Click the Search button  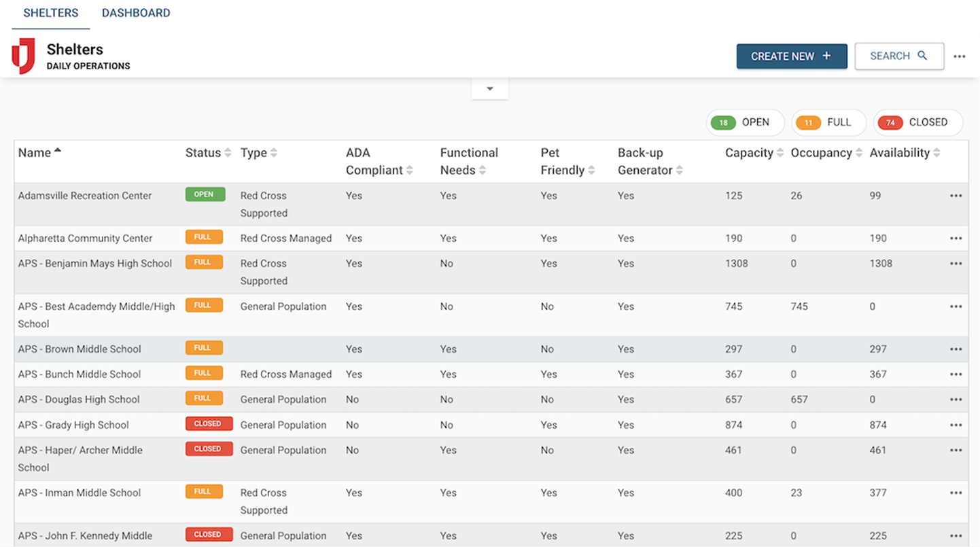(898, 56)
